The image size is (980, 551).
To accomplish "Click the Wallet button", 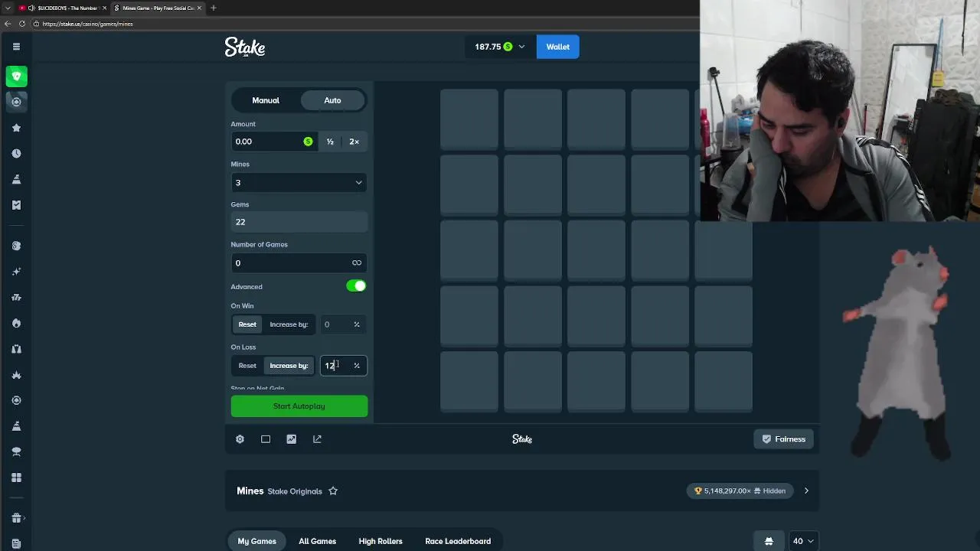I will pyautogui.click(x=558, y=47).
